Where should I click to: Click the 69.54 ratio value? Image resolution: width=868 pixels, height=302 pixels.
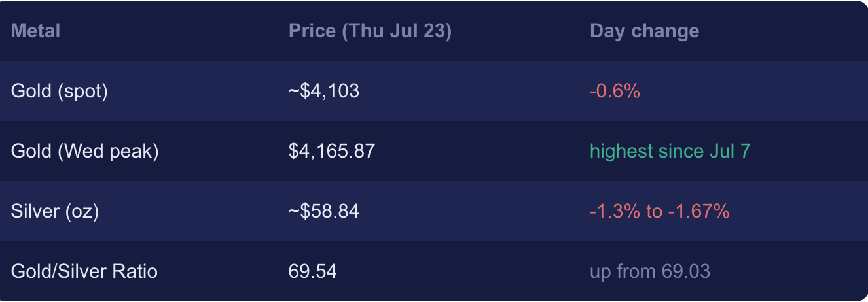pyautogui.click(x=312, y=271)
